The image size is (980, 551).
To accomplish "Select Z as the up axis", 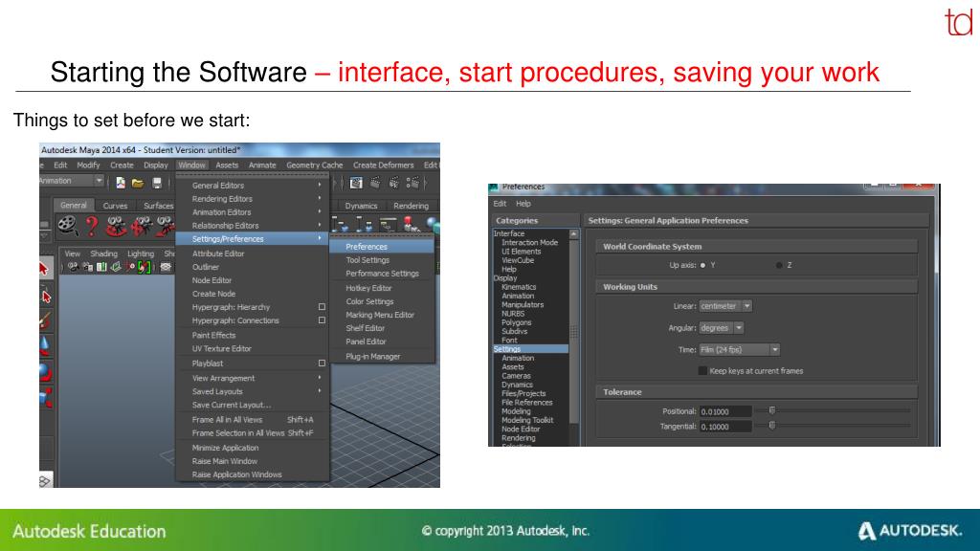I will coord(779,266).
